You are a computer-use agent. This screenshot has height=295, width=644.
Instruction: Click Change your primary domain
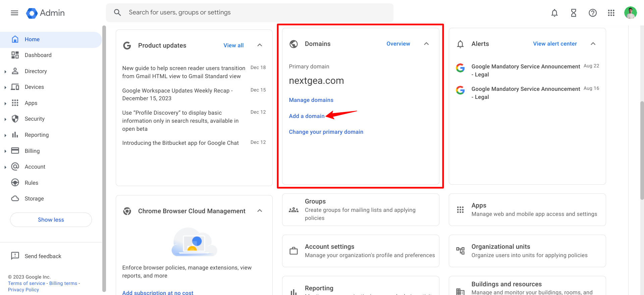pos(326,132)
